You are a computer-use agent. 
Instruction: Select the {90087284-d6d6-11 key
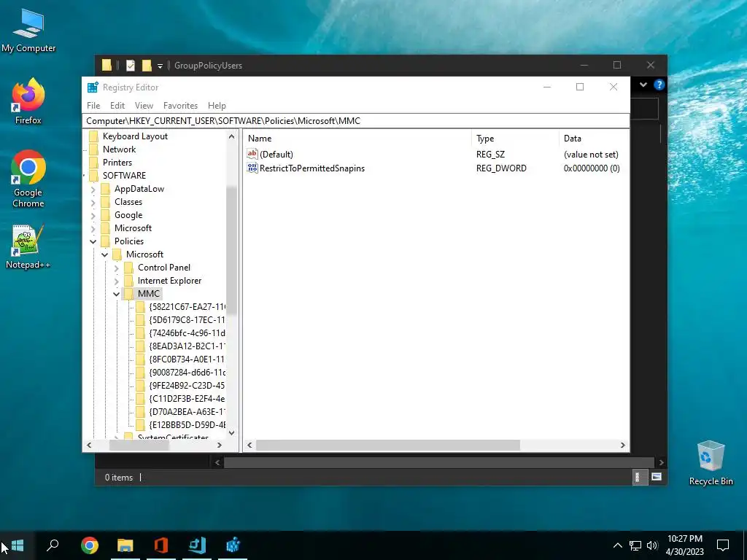[187, 373]
